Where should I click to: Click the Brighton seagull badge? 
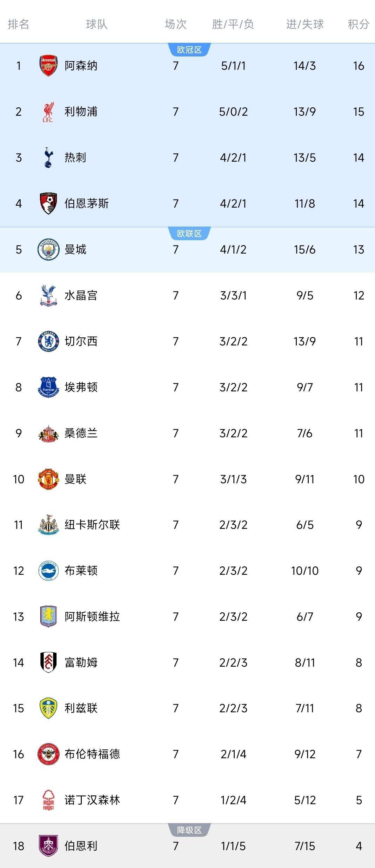pos(48,571)
